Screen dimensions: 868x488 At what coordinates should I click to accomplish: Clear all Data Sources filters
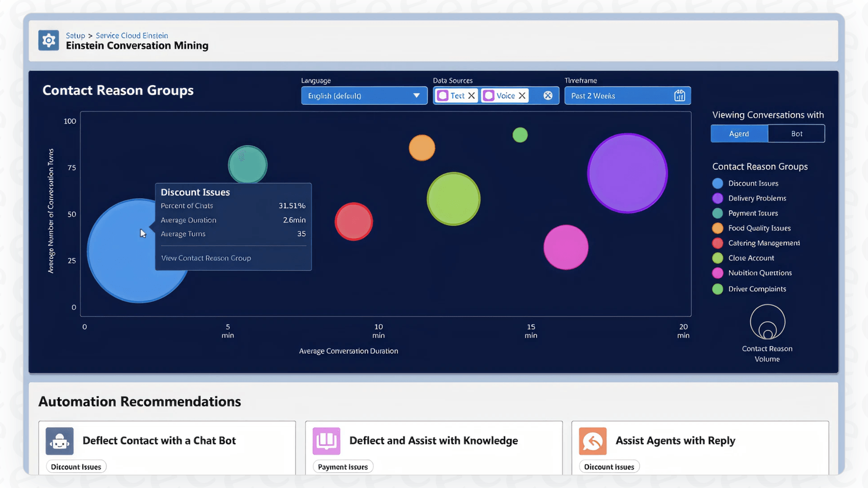[548, 96]
